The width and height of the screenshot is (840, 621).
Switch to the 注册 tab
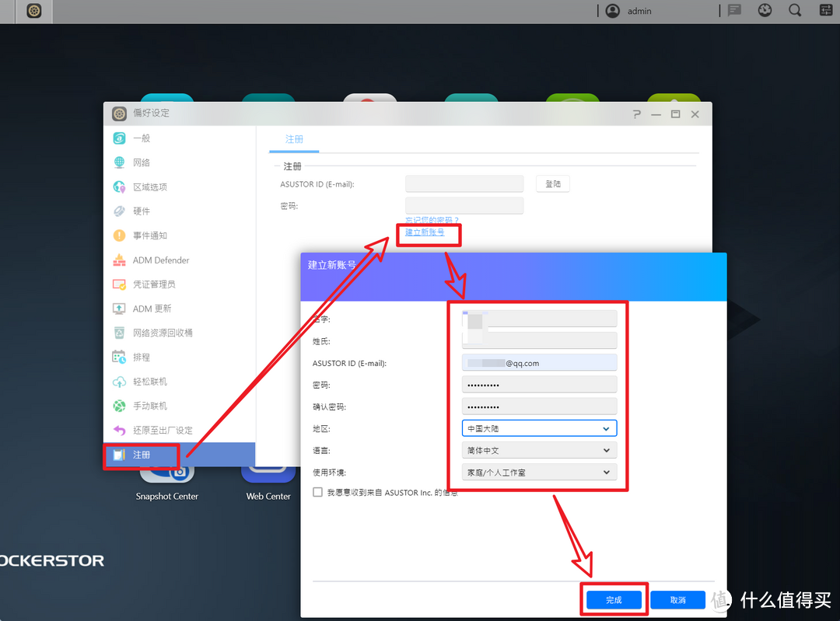(x=294, y=139)
